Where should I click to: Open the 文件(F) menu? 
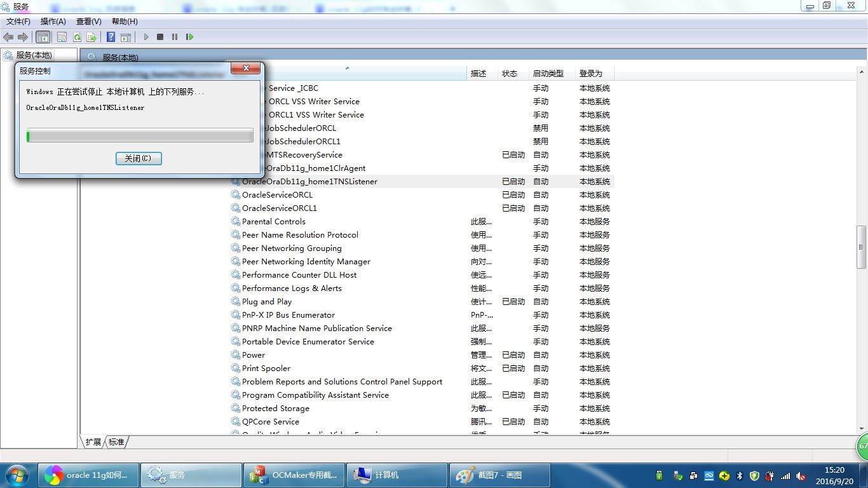click(18, 22)
